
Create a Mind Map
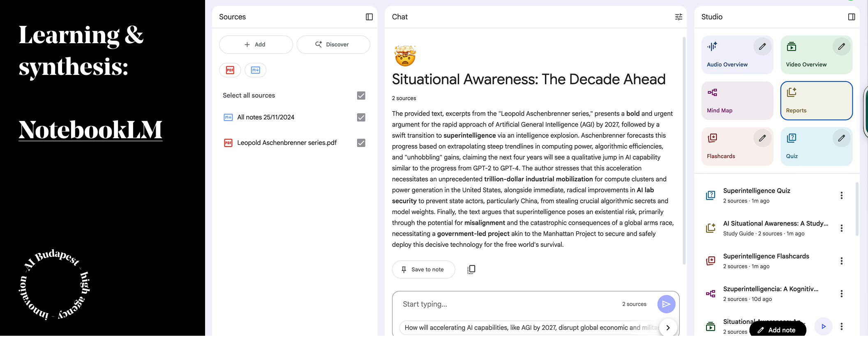(x=737, y=101)
